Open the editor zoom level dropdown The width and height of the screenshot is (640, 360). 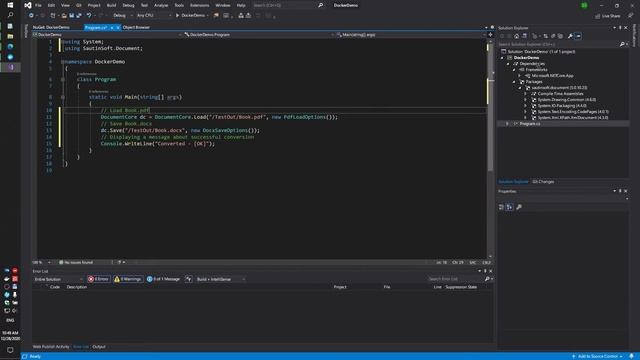pos(49,262)
